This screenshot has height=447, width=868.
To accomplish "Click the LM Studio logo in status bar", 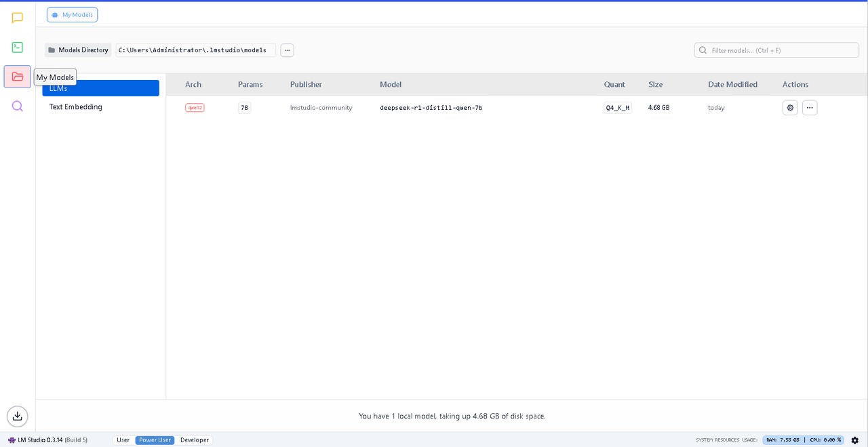I will pyautogui.click(x=12, y=440).
